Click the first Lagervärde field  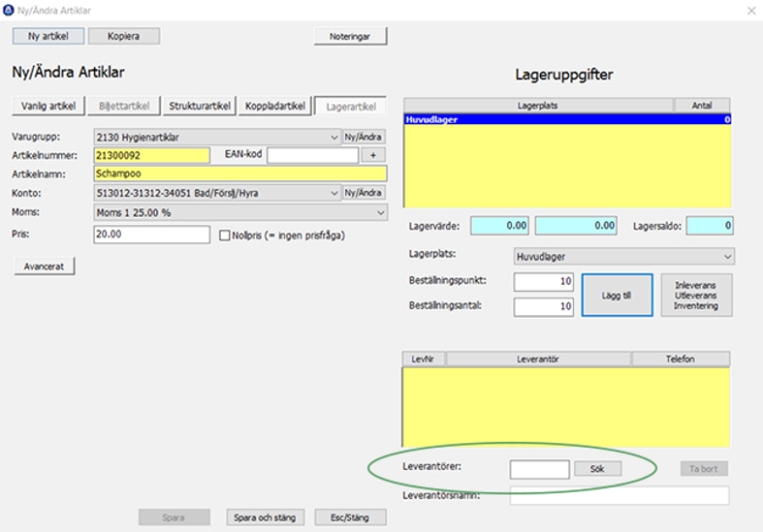[x=499, y=226]
